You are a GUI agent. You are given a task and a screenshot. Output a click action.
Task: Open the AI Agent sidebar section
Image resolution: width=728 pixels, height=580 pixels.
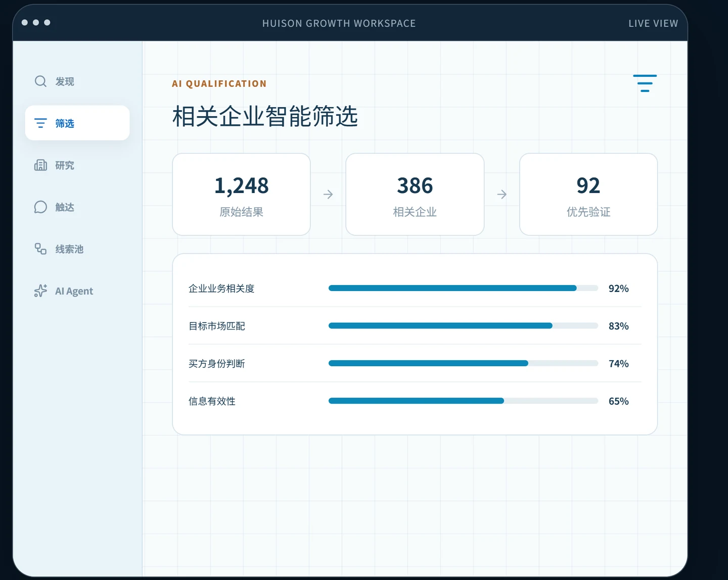pos(77,291)
